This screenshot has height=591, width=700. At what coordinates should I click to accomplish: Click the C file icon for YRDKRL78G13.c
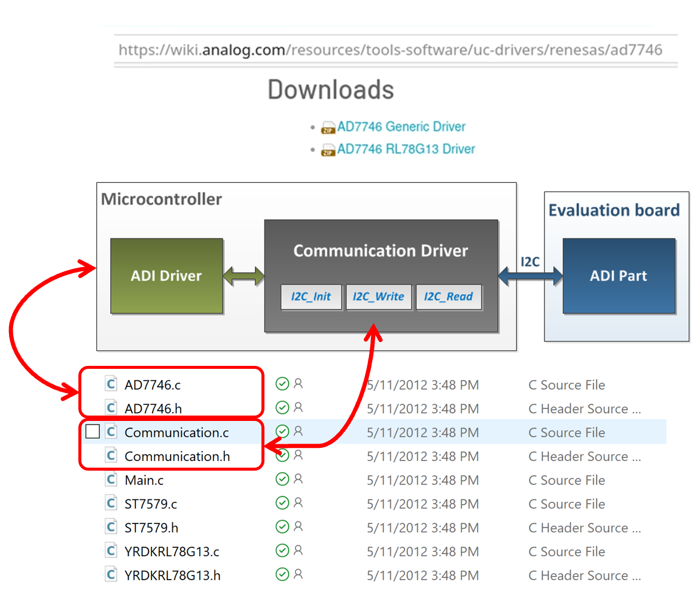point(111,551)
